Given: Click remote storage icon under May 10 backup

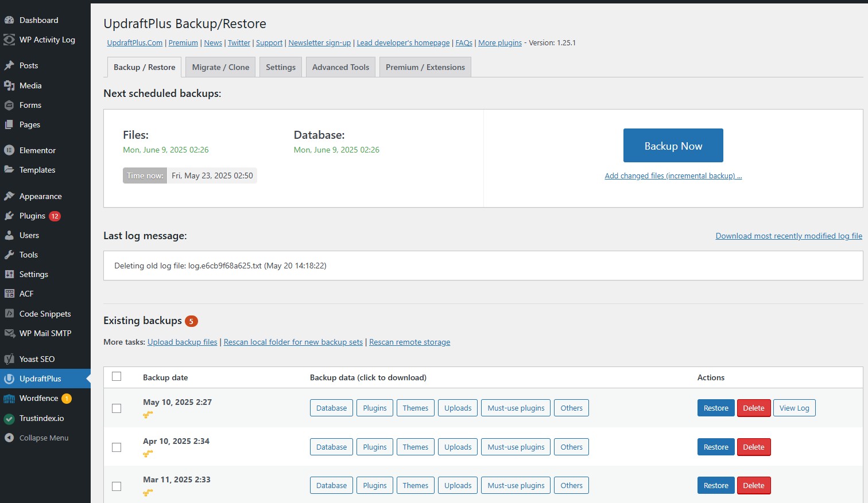Looking at the screenshot, I should (x=148, y=414).
